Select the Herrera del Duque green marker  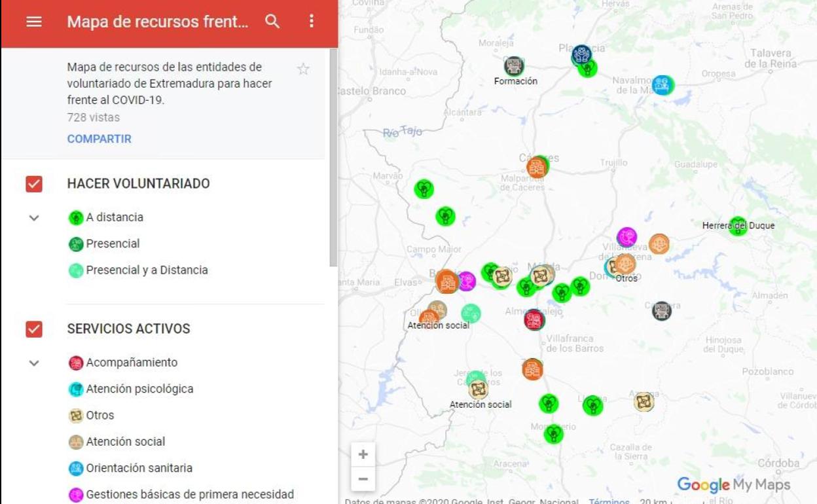point(738,226)
